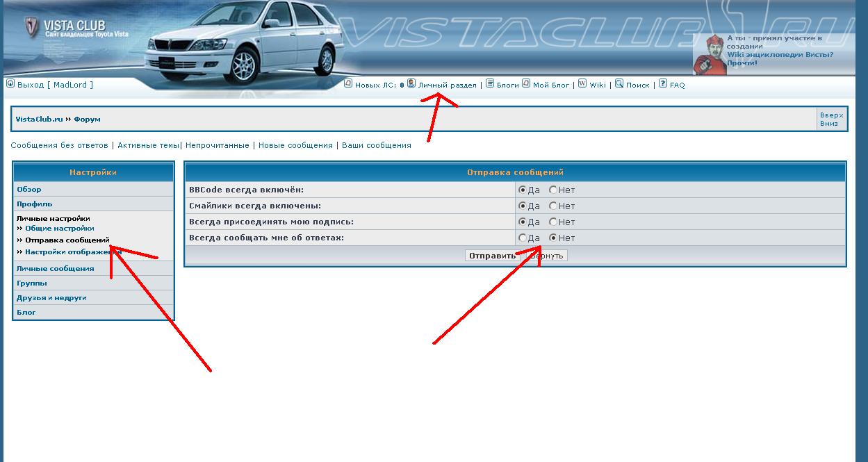868x462 pixels.
Task: Jump down using the Вниз link
Action: pyautogui.click(x=828, y=124)
